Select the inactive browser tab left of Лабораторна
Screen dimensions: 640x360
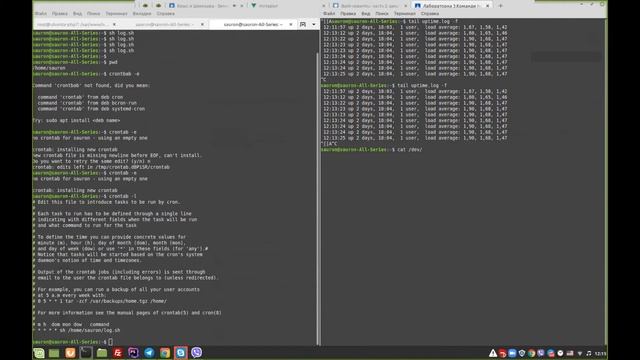coord(369,6)
